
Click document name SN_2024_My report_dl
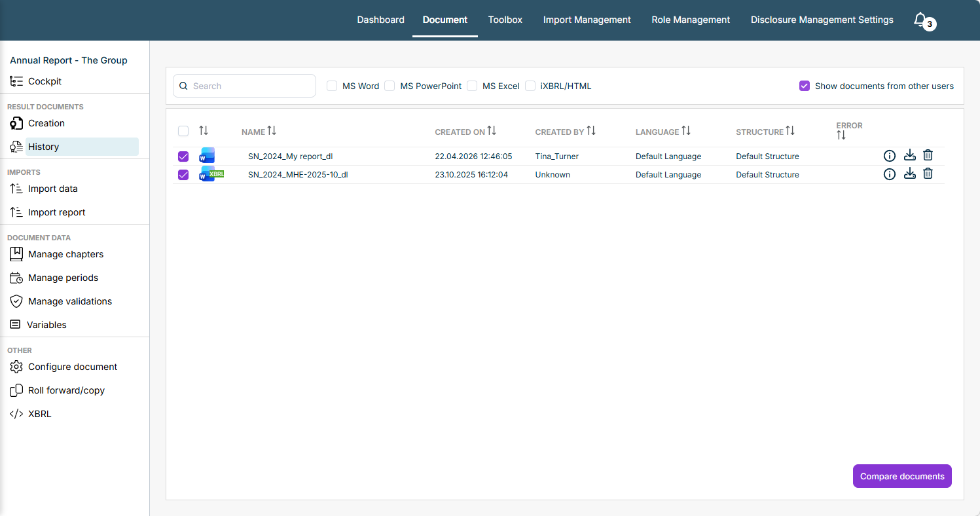(x=291, y=157)
